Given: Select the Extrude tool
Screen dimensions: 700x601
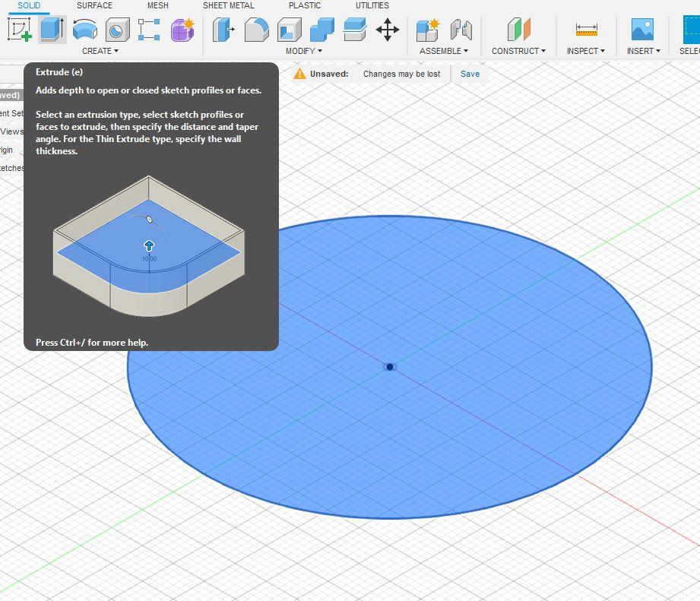Looking at the screenshot, I should click(x=50, y=30).
